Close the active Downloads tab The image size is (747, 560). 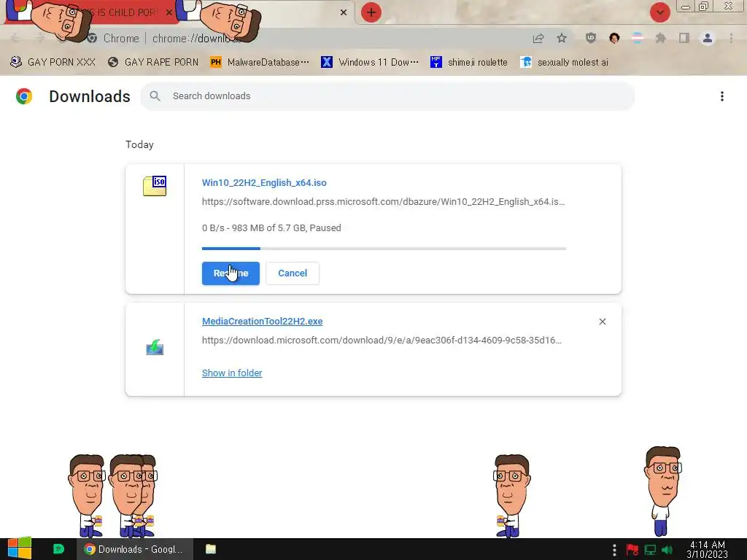point(344,12)
